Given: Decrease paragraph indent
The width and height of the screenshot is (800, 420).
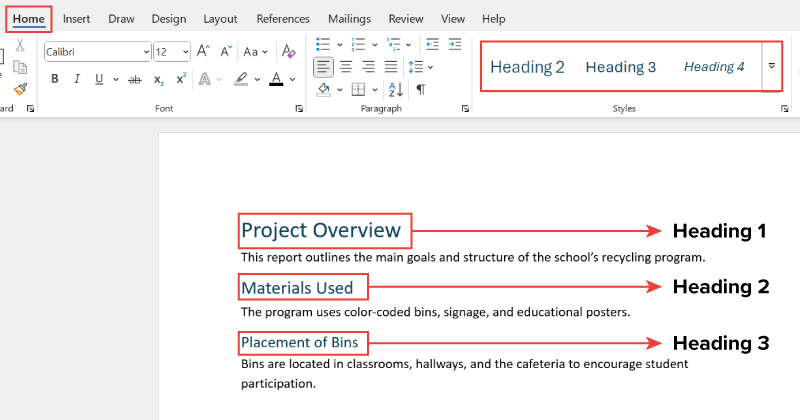Looking at the screenshot, I should pyautogui.click(x=432, y=44).
